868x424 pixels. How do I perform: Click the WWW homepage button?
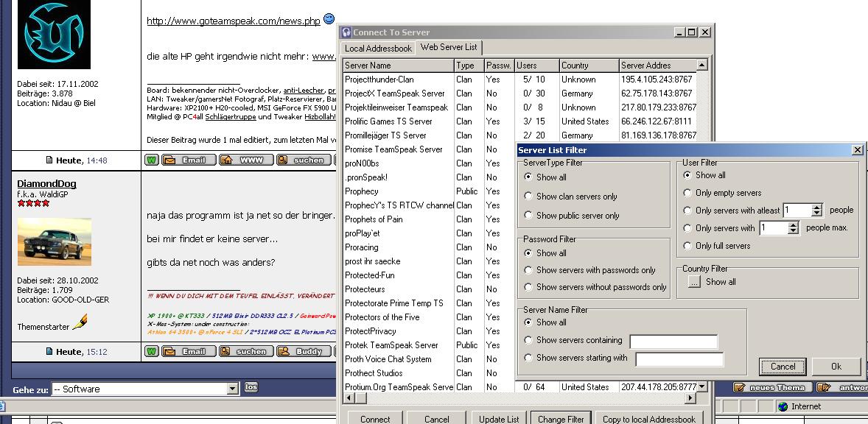[246, 160]
